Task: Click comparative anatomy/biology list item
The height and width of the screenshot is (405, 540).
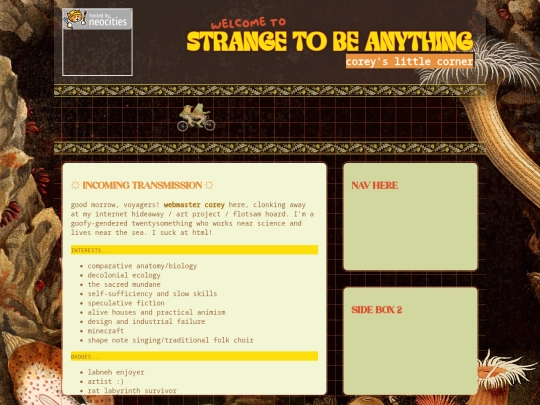Action: (x=142, y=266)
